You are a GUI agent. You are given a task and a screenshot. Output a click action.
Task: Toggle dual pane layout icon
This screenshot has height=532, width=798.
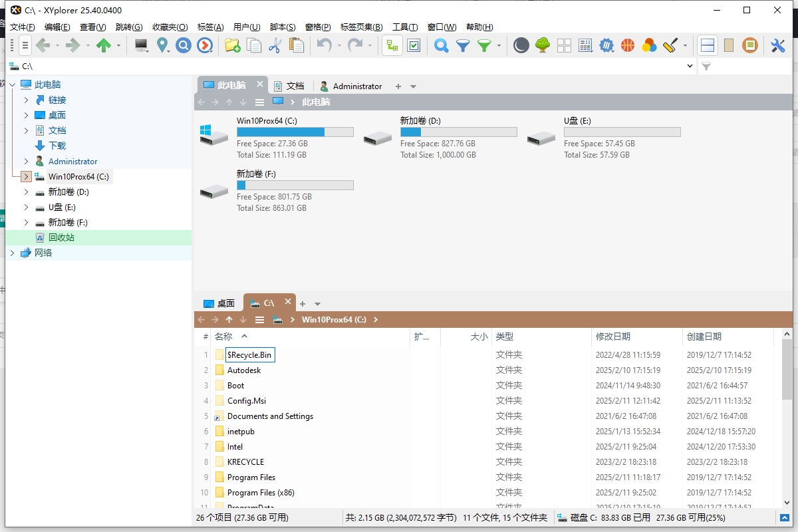(x=708, y=45)
